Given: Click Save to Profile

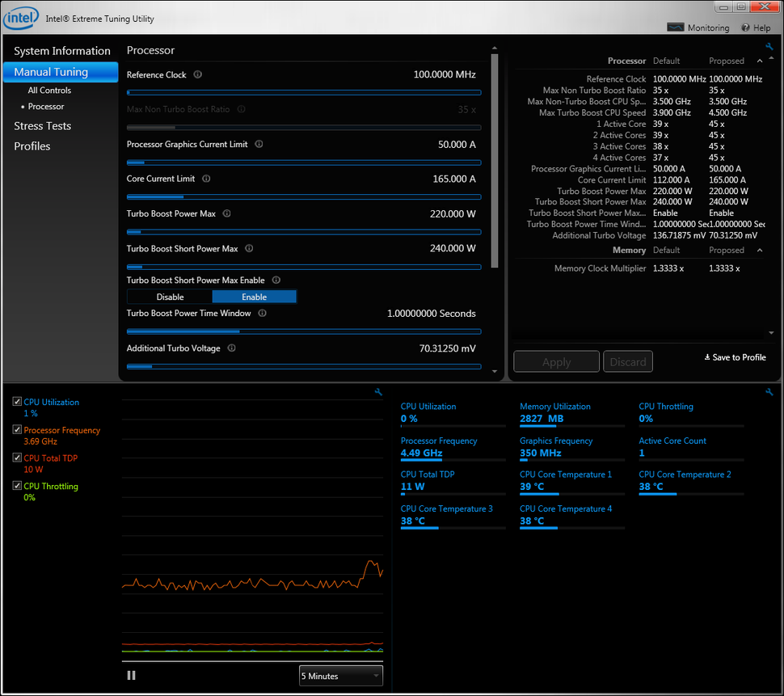Looking at the screenshot, I should click(x=735, y=356).
